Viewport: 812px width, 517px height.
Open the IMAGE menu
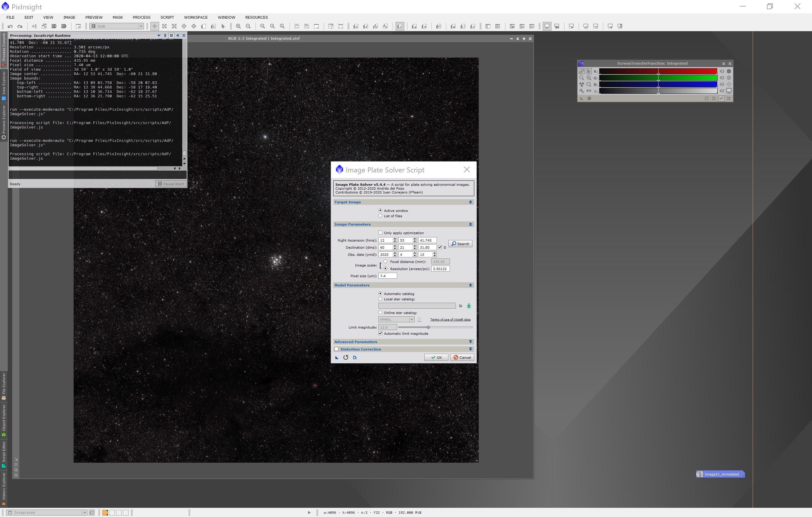click(69, 17)
